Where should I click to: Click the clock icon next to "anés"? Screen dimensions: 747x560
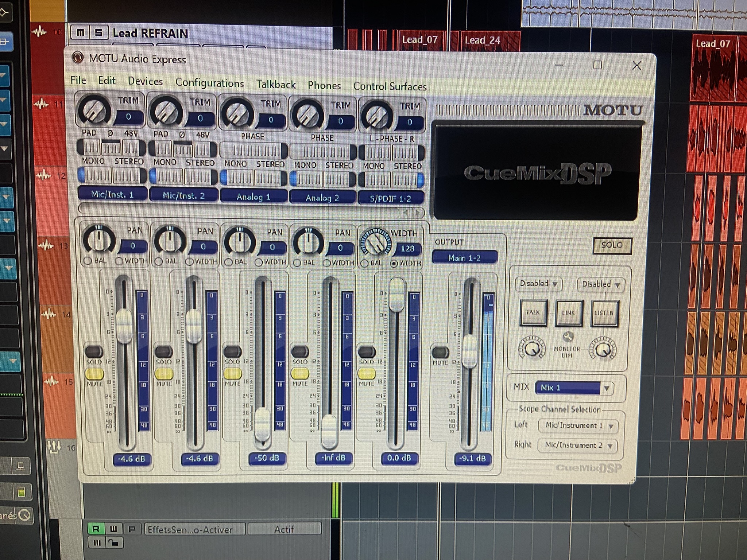point(24,515)
